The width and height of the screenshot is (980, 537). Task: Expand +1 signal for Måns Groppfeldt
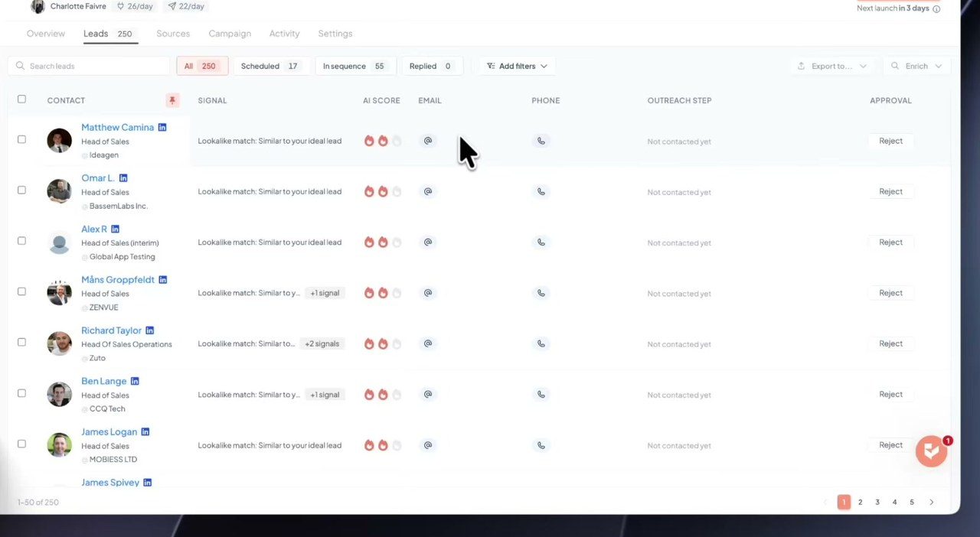[325, 293]
